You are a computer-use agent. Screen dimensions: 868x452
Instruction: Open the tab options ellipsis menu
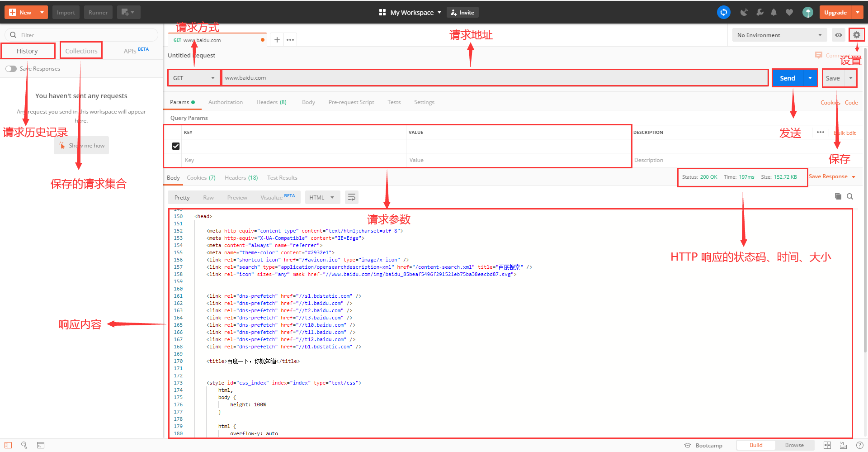(x=290, y=40)
